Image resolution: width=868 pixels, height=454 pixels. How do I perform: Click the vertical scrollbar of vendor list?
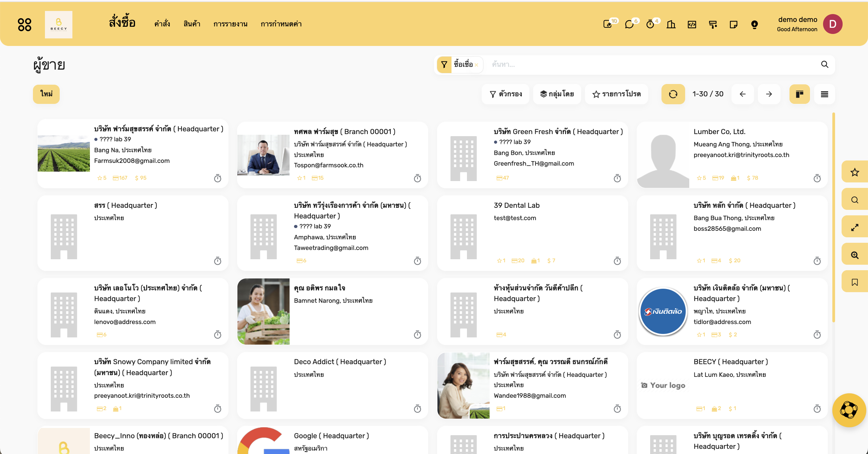point(833,217)
